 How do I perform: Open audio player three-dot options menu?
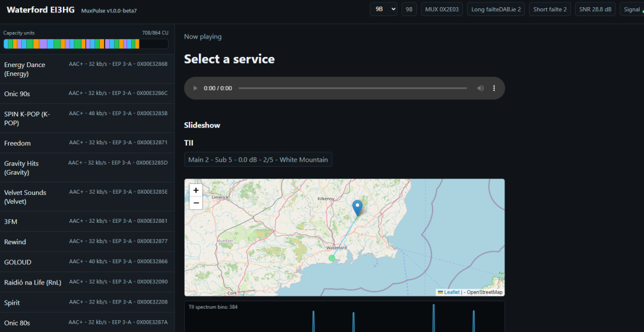pyautogui.click(x=494, y=88)
